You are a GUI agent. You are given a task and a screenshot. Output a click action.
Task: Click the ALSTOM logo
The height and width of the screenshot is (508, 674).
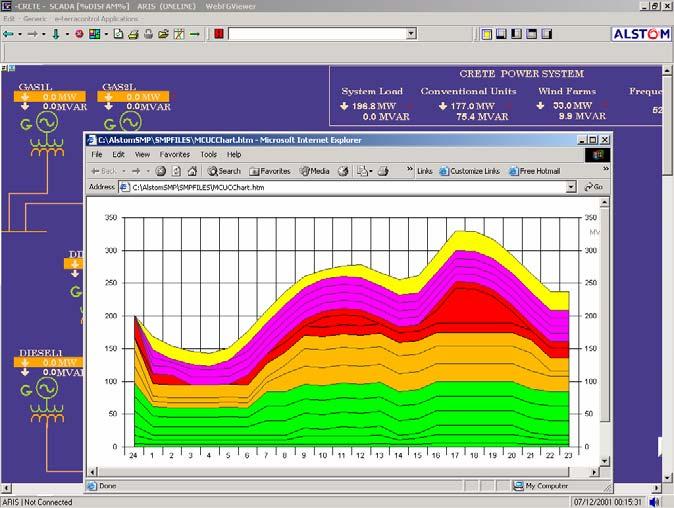[641, 34]
